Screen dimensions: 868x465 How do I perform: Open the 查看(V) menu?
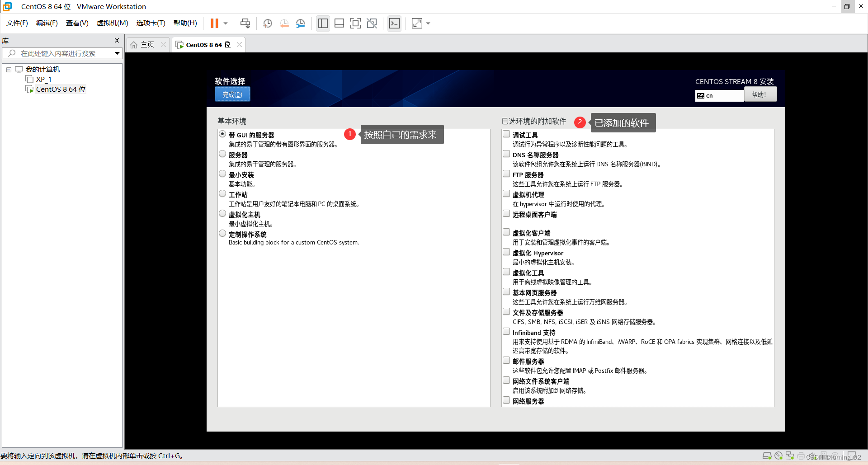tap(77, 23)
